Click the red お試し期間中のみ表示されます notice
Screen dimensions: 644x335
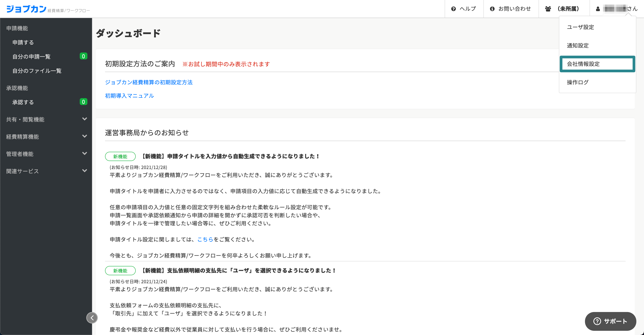pos(226,64)
